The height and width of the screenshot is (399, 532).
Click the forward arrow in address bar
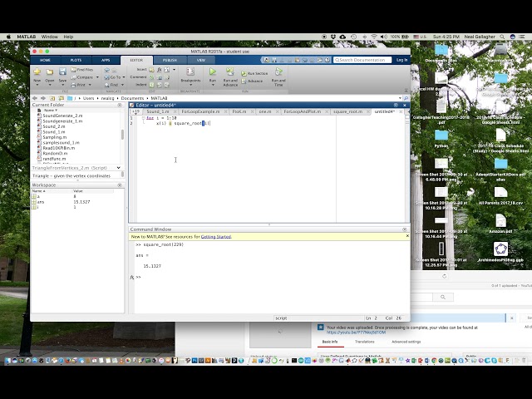coord(43,98)
